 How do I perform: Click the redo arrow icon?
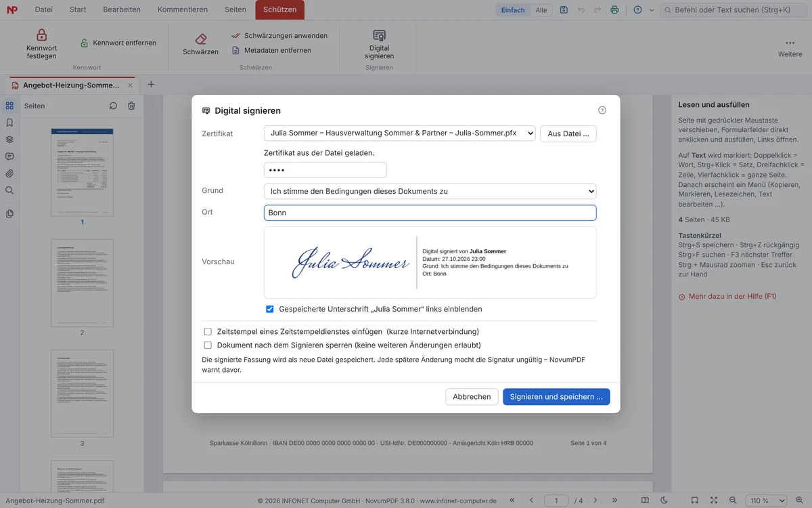[597, 10]
